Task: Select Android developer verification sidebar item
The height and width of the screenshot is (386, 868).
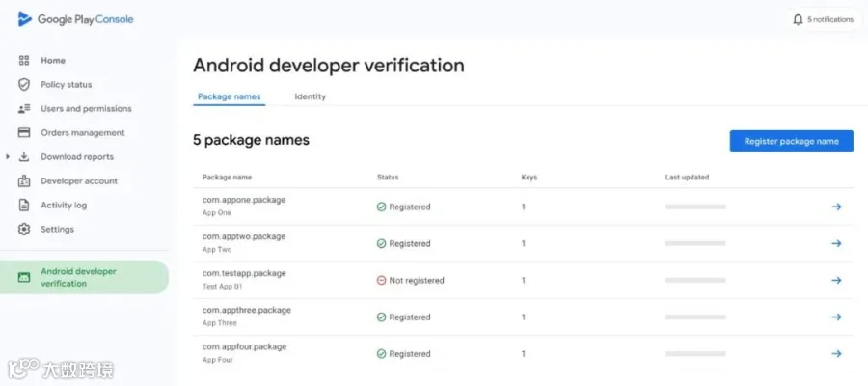Action: point(84,278)
